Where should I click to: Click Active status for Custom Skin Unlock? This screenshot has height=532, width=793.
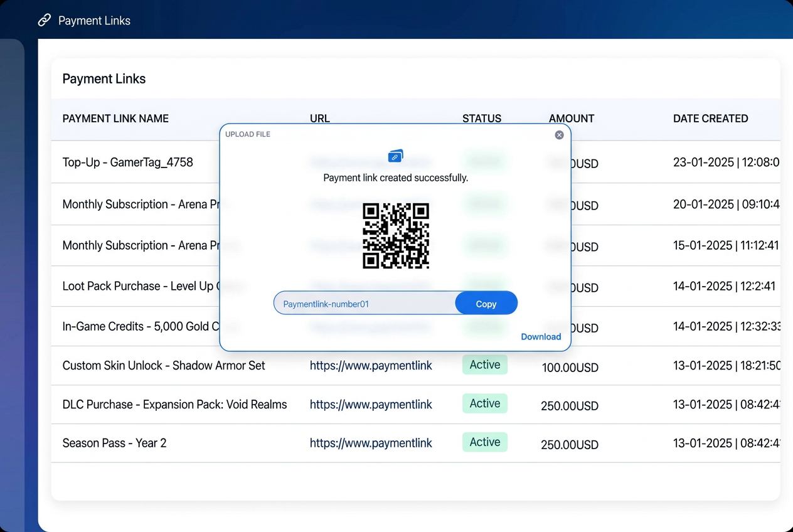point(485,364)
